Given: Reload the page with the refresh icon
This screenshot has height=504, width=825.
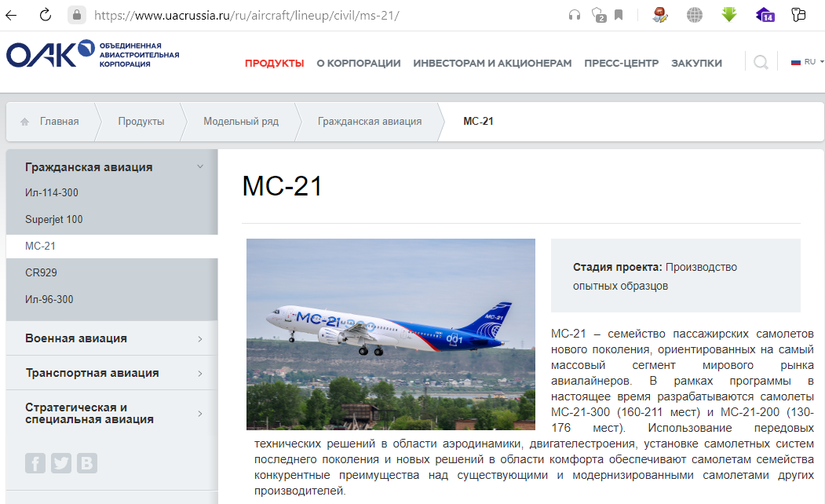Looking at the screenshot, I should tap(46, 15).
